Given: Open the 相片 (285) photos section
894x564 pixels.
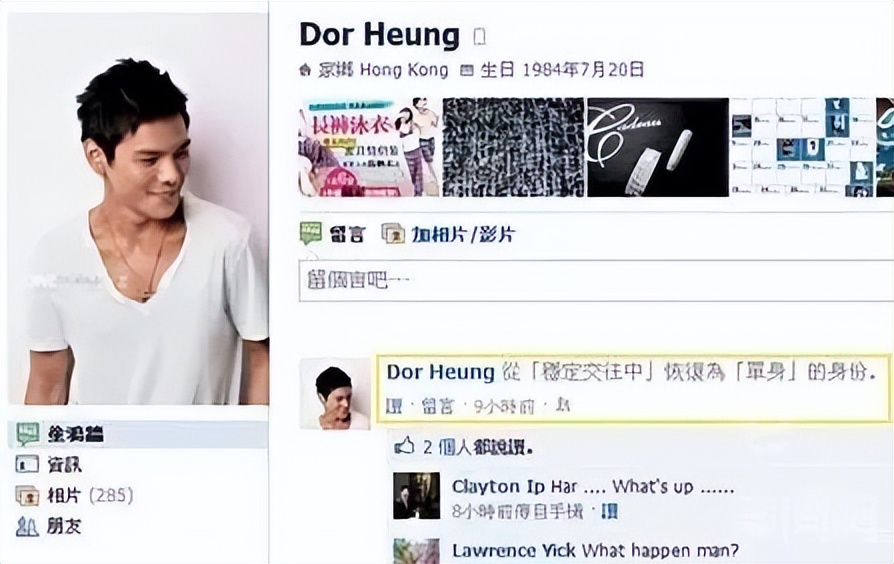Looking at the screenshot, I should [90, 496].
